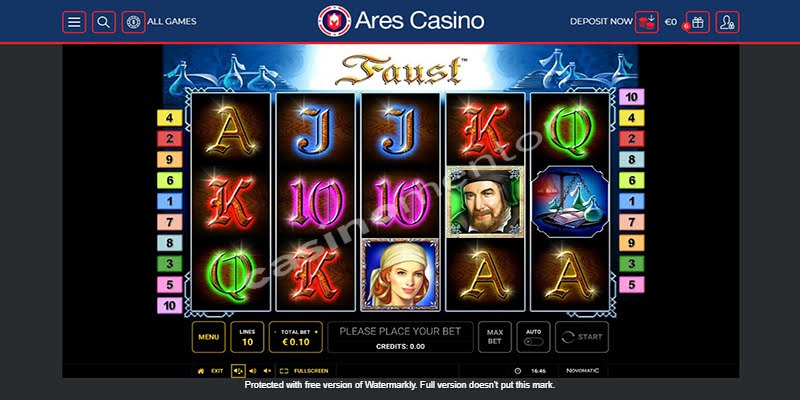Toggle the Auto spin switch
The image size is (800, 400).
[x=533, y=341]
